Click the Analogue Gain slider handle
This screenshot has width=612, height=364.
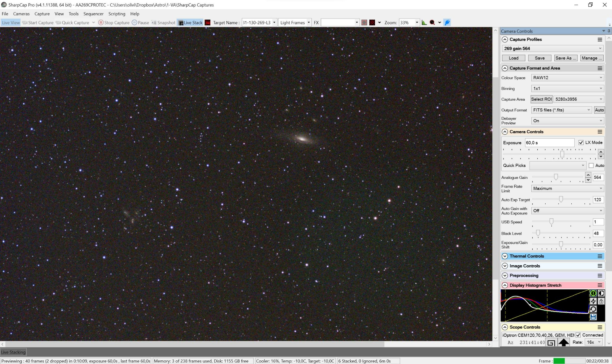(x=556, y=177)
